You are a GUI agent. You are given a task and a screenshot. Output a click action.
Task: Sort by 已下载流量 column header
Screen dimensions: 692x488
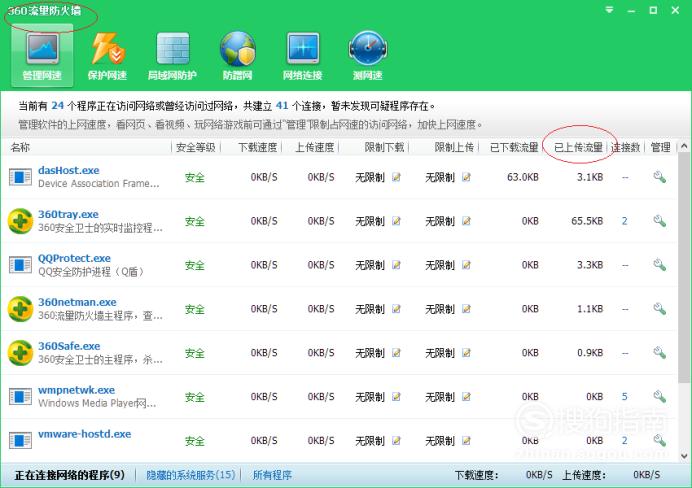coord(514,147)
